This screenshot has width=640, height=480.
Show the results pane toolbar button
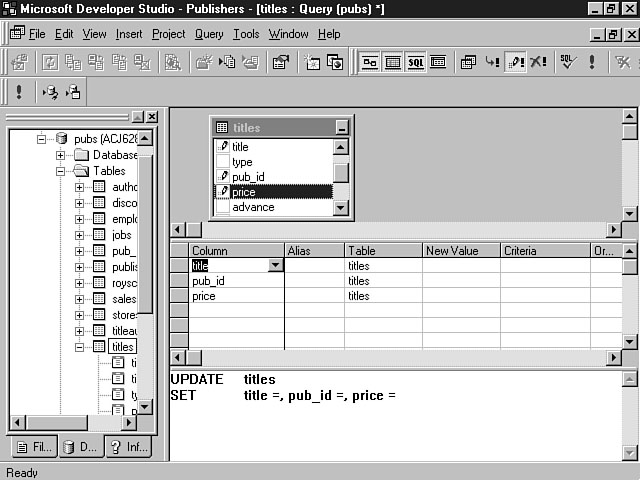(438, 62)
